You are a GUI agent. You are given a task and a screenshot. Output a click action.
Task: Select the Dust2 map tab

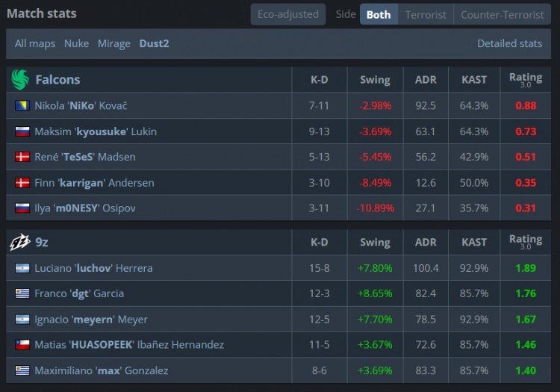point(154,43)
